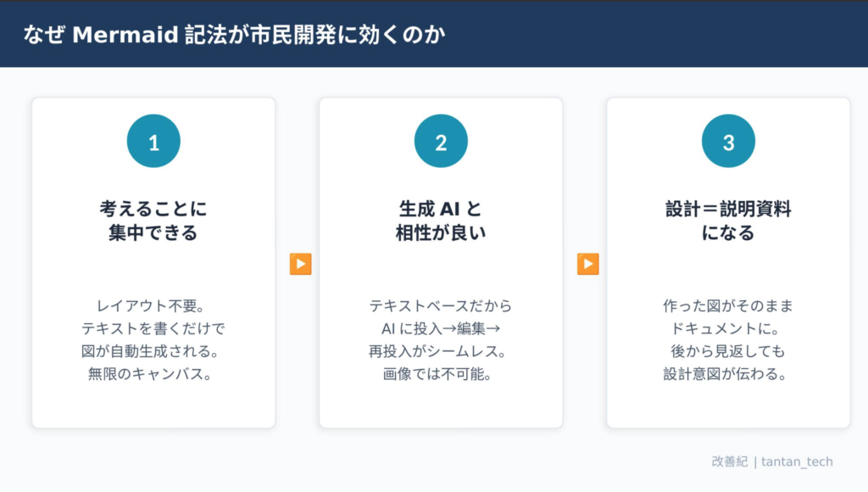Click the heading 設計＝説明資料になる
The image size is (868, 492).
(728, 221)
